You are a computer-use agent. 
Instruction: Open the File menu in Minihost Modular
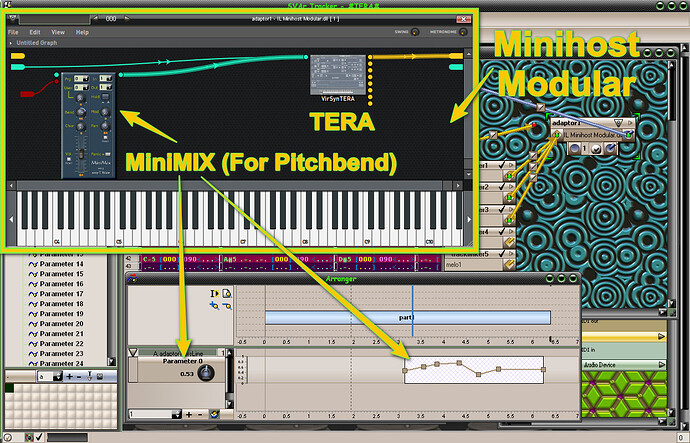point(13,32)
